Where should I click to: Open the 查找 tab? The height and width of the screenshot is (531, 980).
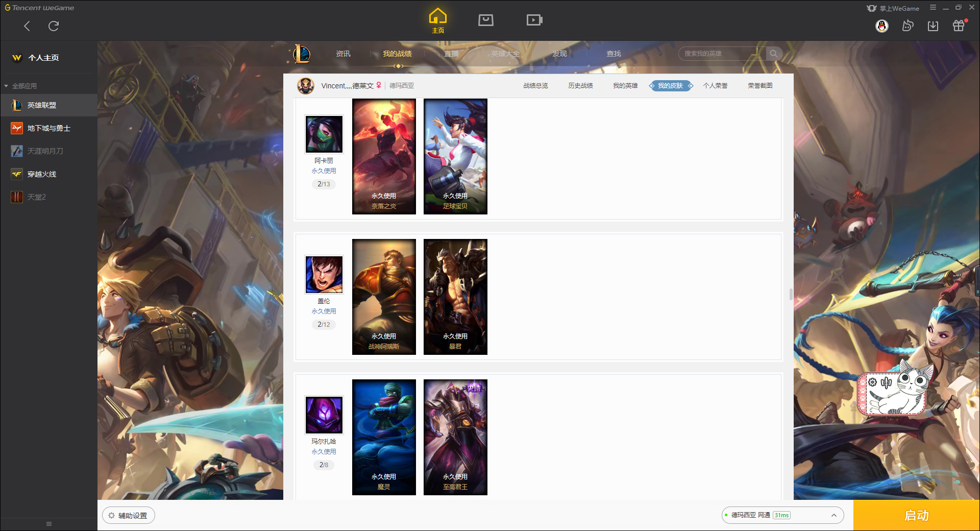pos(614,54)
